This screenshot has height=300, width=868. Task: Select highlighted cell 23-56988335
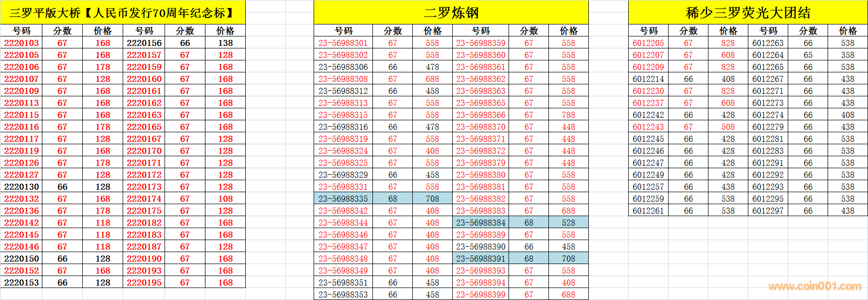(343, 199)
